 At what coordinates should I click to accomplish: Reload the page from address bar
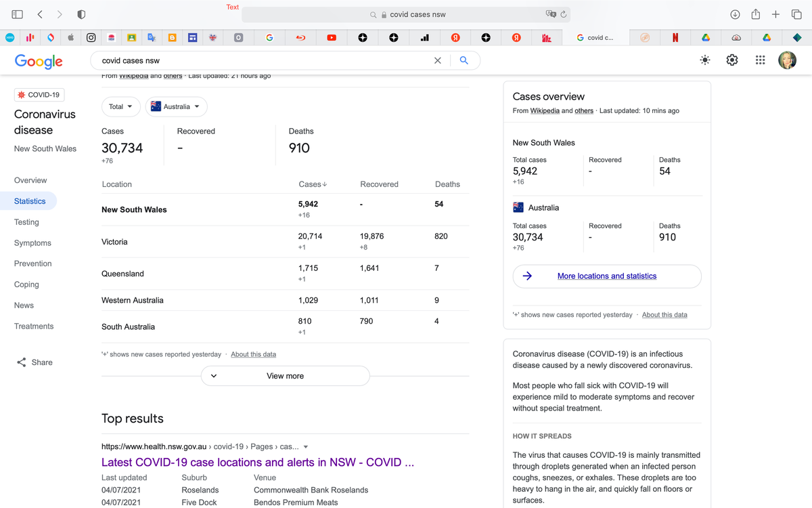coord(563,14)
